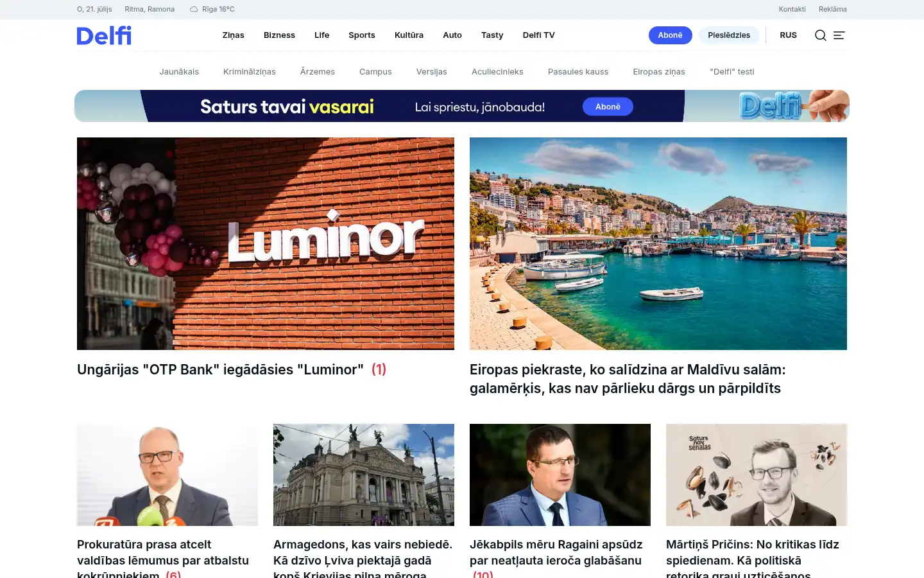The height and width of the screenshot is (578, 924).
Task: Go to Tasty section
Action: tap(492, 35)
